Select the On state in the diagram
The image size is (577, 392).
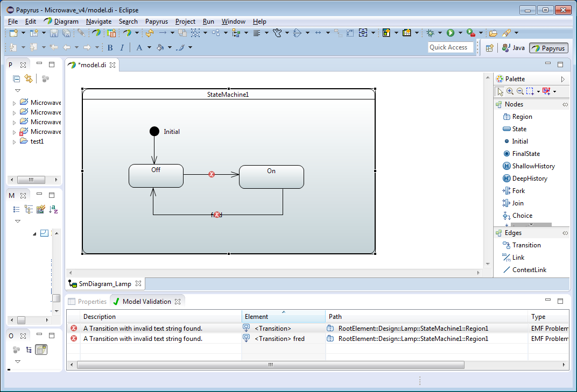[x=272, y=177]
